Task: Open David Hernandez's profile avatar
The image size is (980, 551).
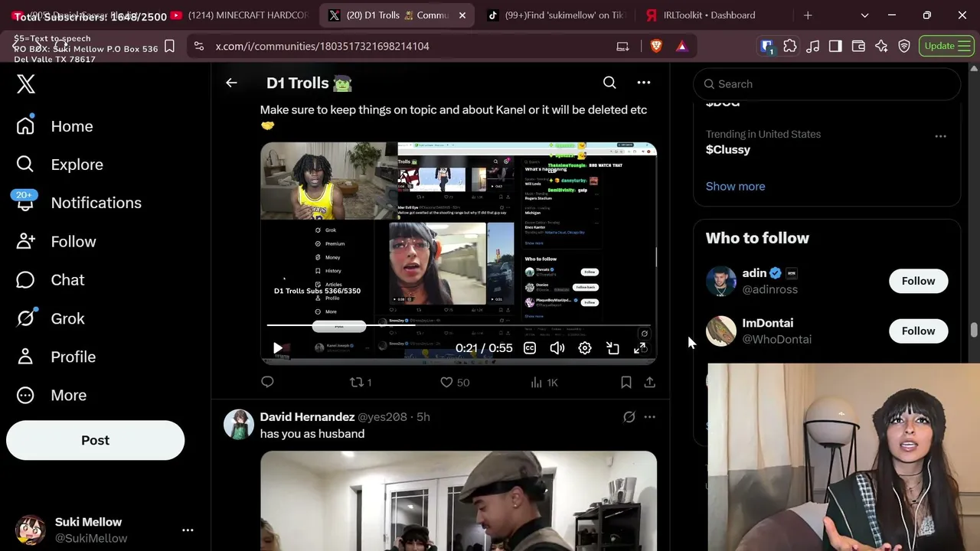Action: [x=239, y=425]
